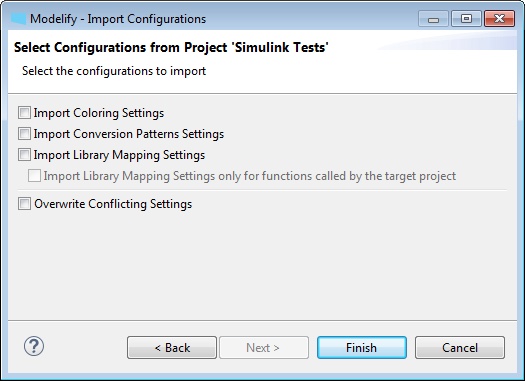Viewport: 525px width, 381px height.
Task: Click the Modelify app icon in title bar
Action: pos(18,19)
